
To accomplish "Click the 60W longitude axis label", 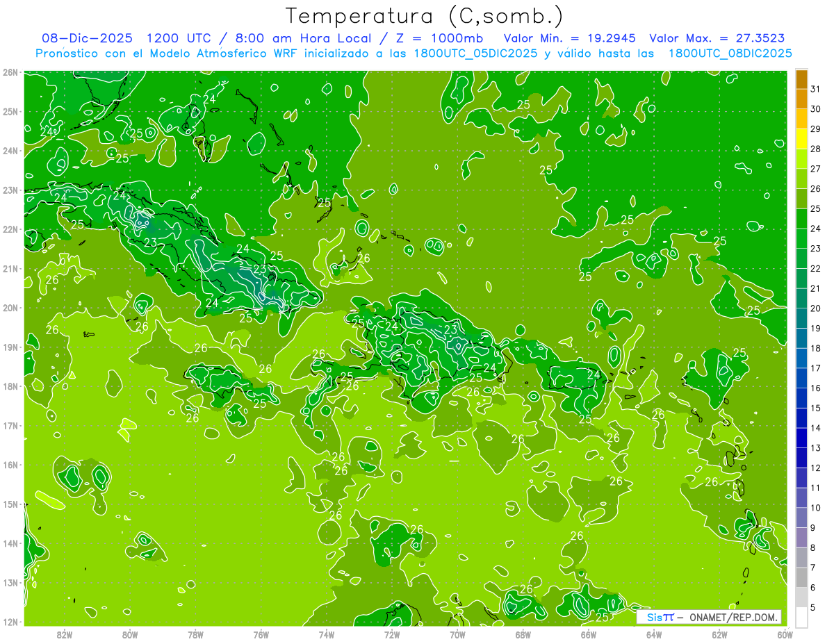I will 785,634.
